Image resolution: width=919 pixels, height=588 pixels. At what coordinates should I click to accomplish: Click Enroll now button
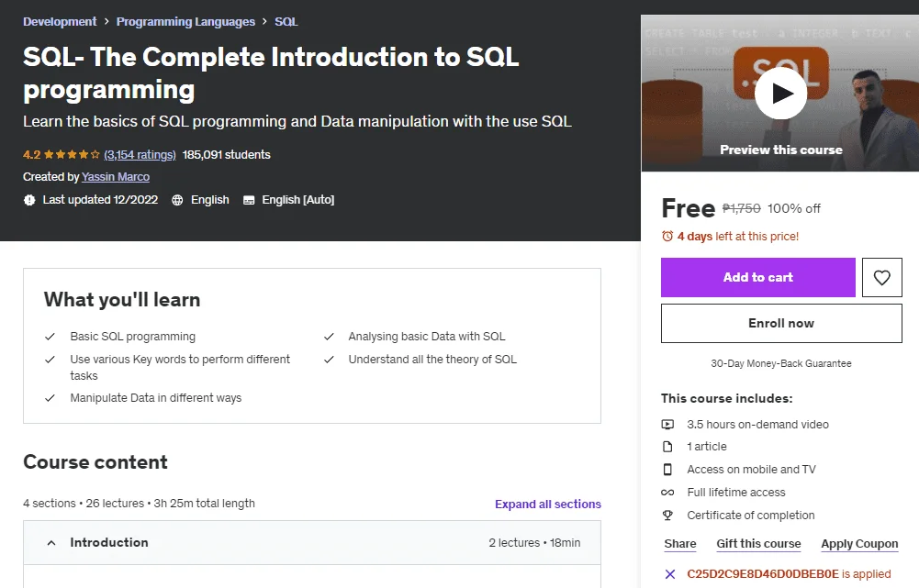point(781,323)
